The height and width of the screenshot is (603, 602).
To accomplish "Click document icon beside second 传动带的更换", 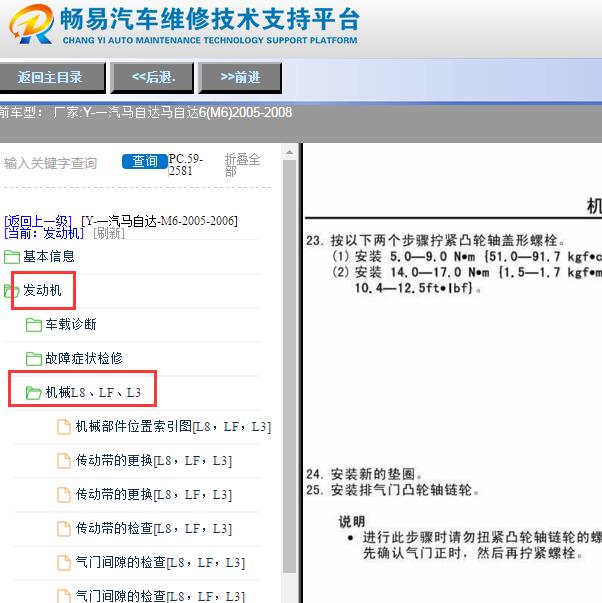I will click(x=64, y=495).
